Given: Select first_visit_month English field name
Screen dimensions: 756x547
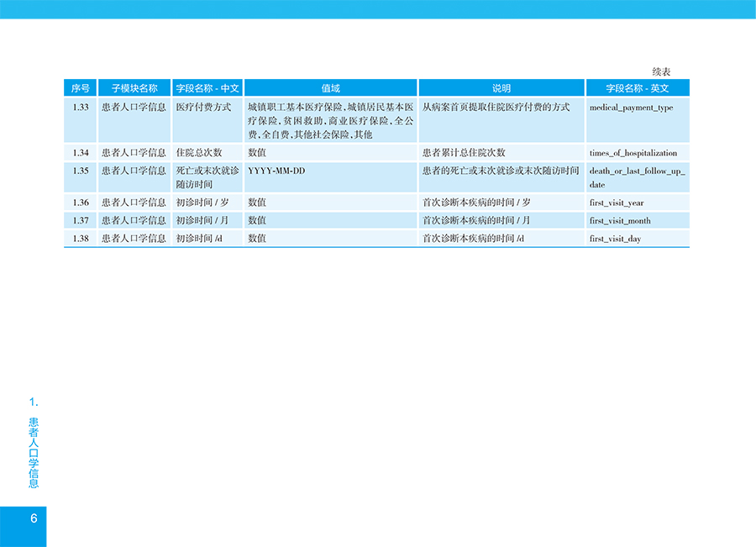Looking at the screenshot, I should pos(620,220).
